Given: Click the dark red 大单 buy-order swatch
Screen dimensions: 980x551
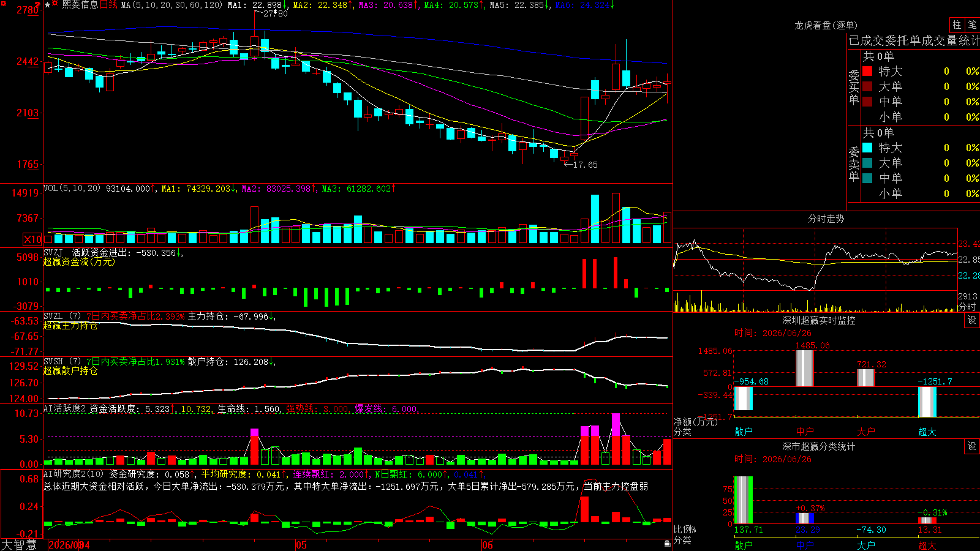Looking at the screenshot, I should click(x=867, y=86).
